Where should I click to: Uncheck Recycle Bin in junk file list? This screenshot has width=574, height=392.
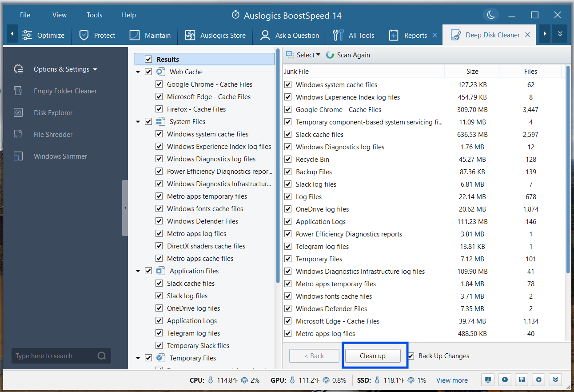(288, 160)
